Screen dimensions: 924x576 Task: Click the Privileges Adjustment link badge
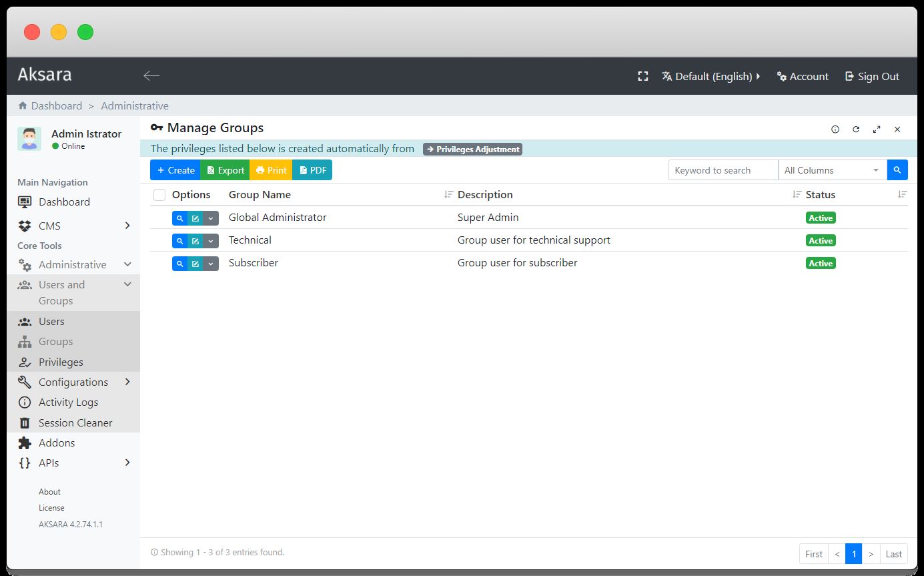click(x=472, y=150)
